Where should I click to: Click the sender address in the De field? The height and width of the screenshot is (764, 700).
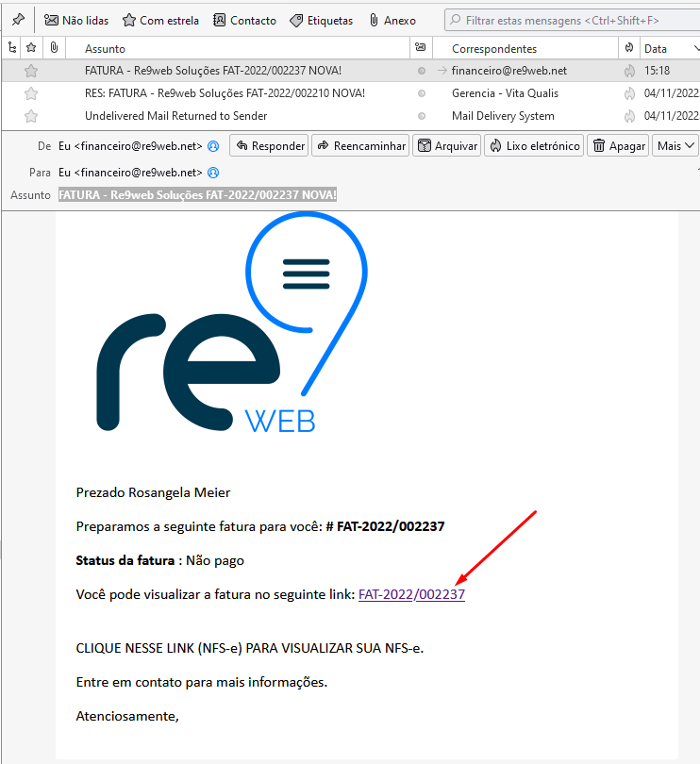click(130, 146)
